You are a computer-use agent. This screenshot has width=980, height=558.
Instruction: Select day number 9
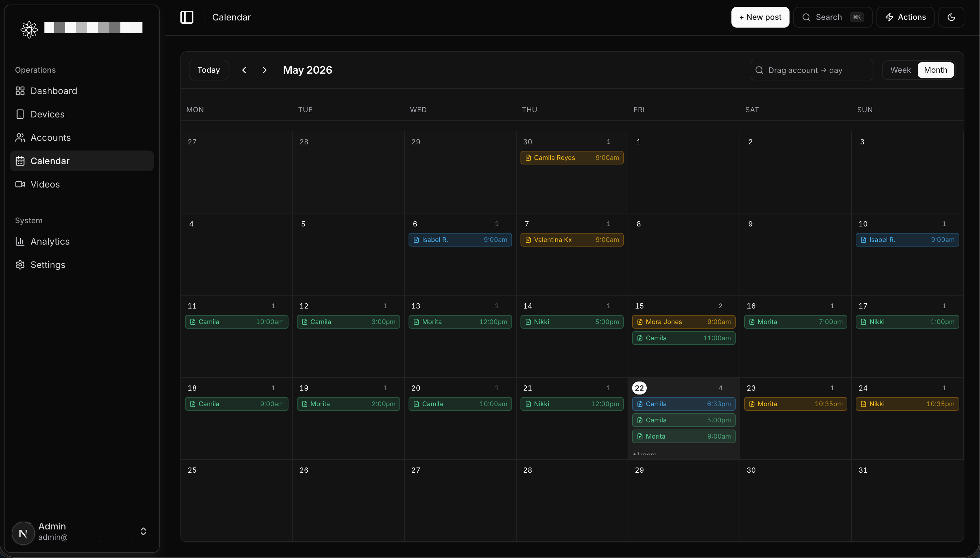(751, 224)
